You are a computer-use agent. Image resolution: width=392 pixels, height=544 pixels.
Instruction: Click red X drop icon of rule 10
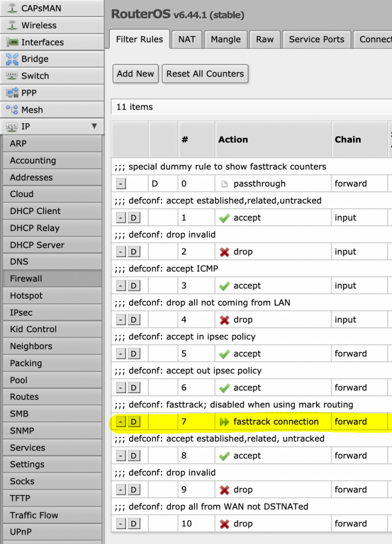pyautogui.click(x=225, y=524)
